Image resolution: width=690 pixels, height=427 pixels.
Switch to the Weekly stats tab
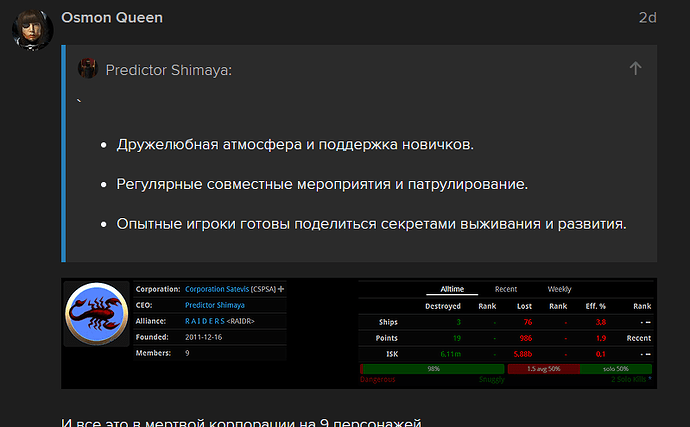point(559,289)
